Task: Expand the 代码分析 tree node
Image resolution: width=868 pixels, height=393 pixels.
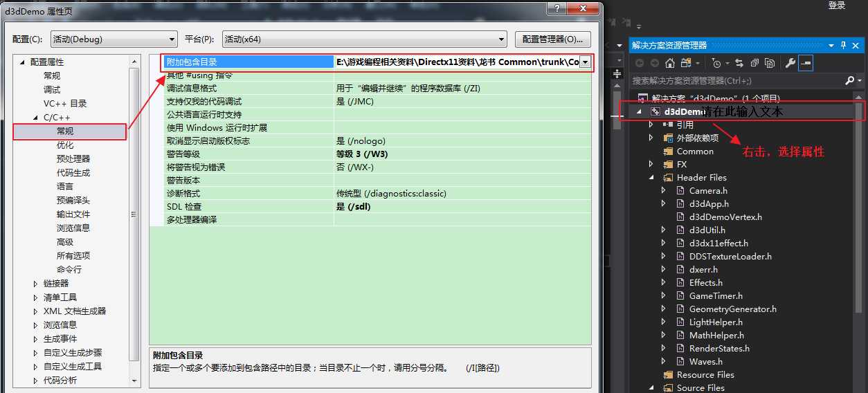Action: pyautogui.click(x=36, y=381)
